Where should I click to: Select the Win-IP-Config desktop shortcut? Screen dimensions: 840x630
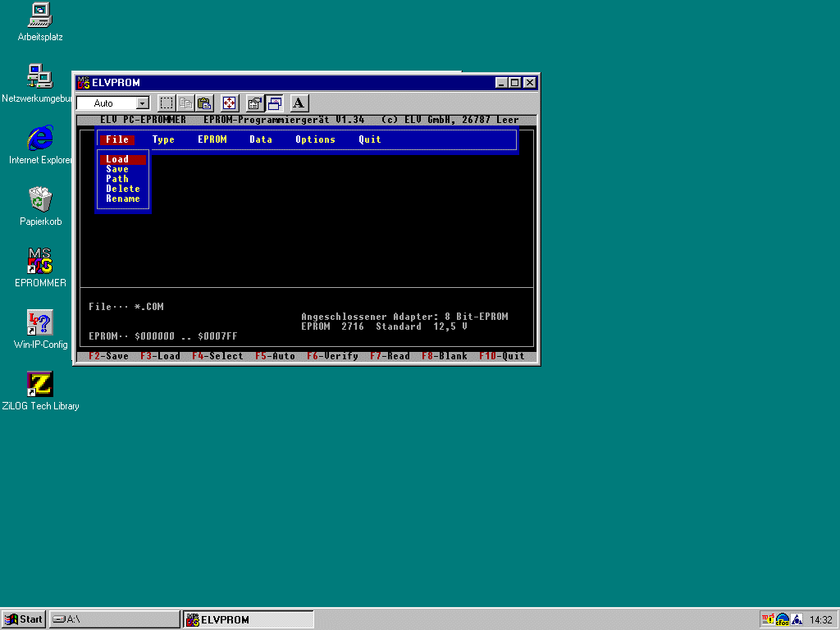[40, 330]
